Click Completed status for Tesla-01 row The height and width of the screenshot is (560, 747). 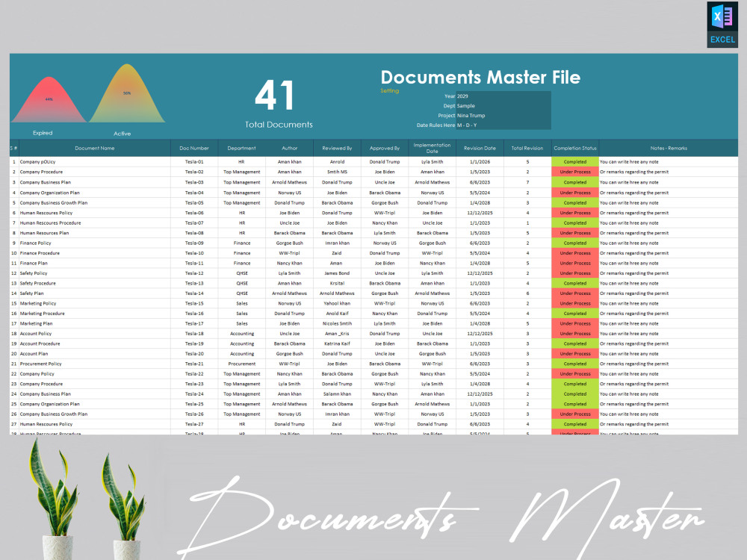tap(575, 162)
